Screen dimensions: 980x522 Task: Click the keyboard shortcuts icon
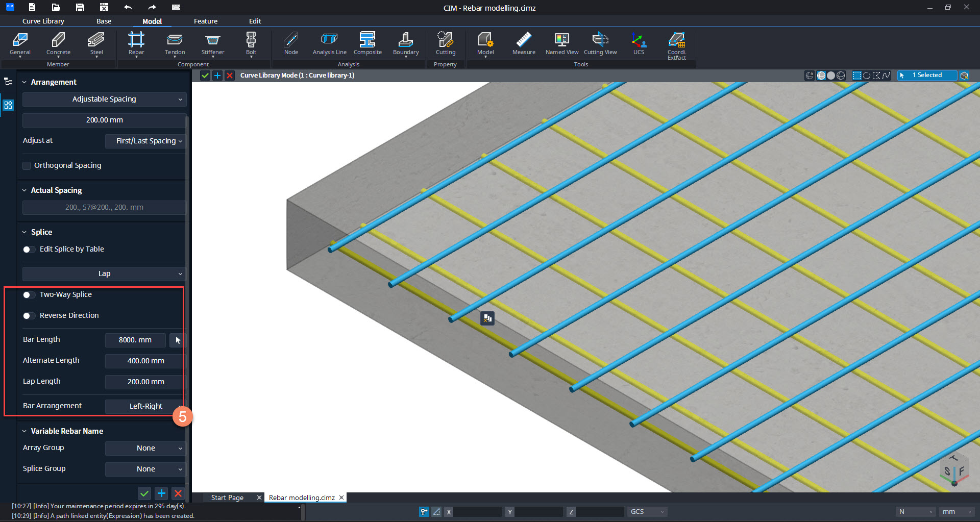[x=176, y=7]
